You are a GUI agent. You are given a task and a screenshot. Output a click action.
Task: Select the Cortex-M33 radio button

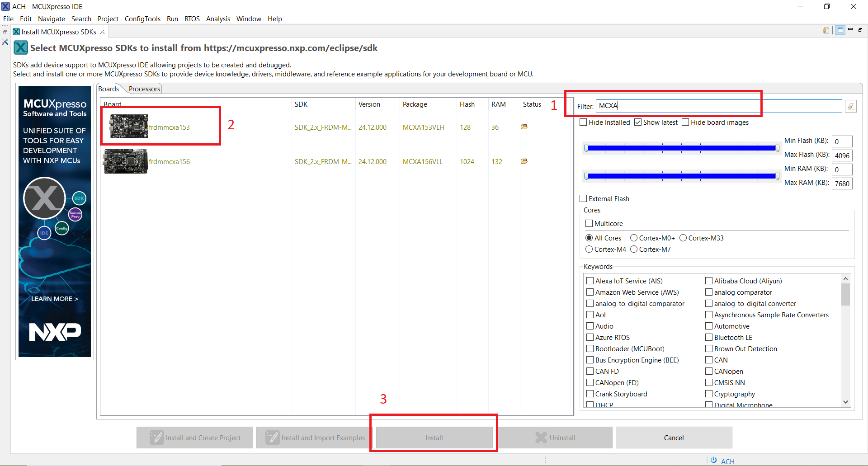(683, 238)
